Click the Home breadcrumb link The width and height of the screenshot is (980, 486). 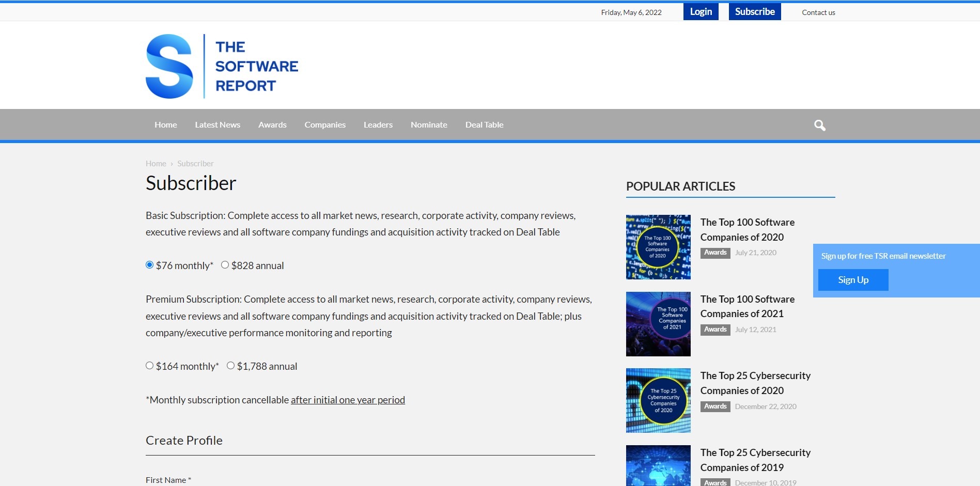(156, 163)
